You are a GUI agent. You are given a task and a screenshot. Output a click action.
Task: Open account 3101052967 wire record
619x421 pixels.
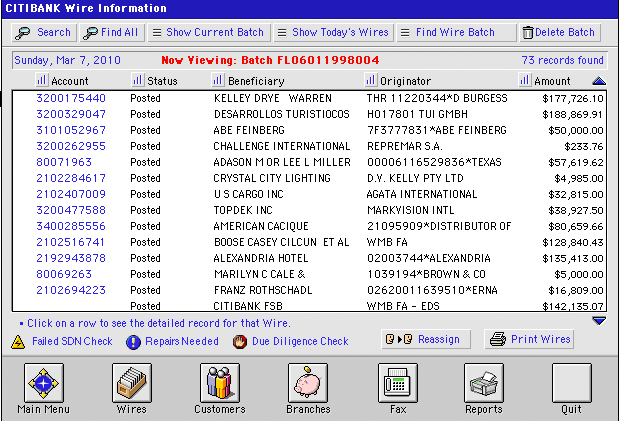71,130
